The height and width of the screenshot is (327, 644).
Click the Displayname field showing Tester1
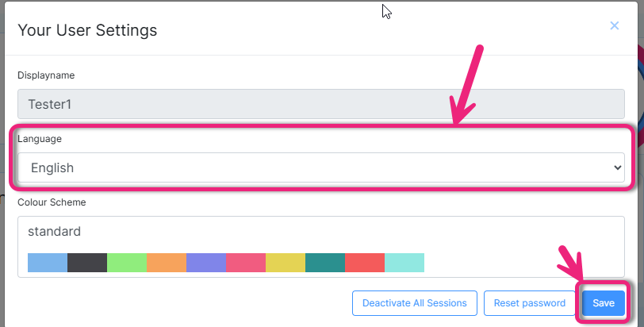coord(320,104)
